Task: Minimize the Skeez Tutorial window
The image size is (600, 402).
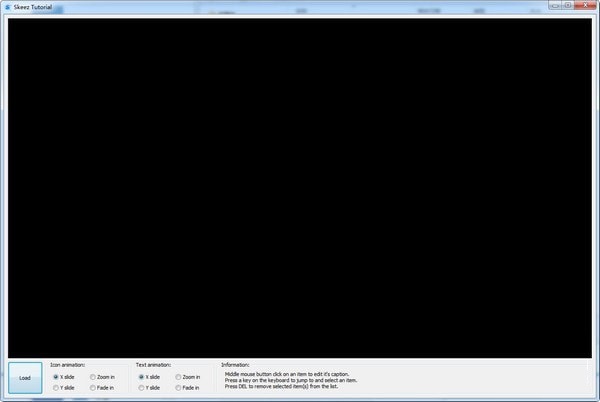Action: coord(553,5)
